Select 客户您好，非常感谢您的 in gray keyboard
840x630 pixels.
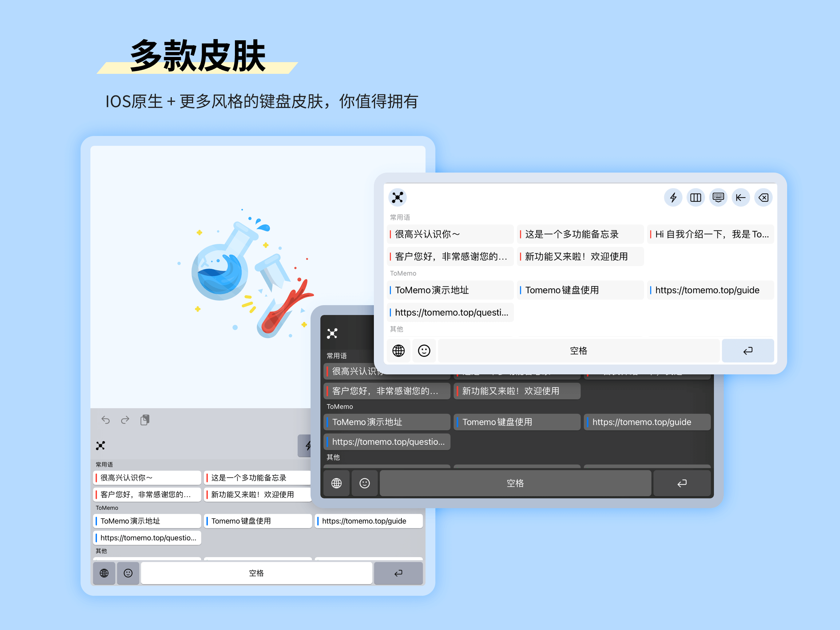147,494
